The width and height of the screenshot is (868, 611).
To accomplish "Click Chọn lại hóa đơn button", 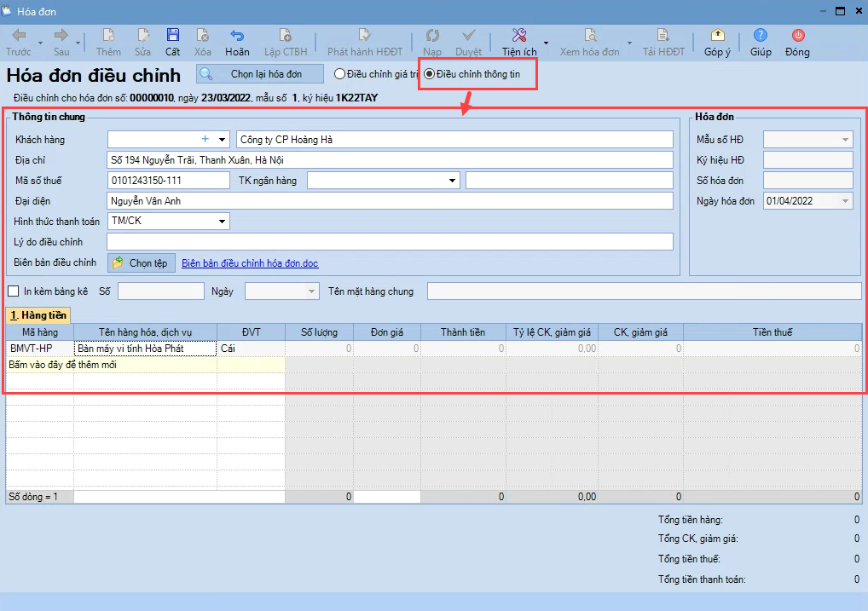I will 259,74.
